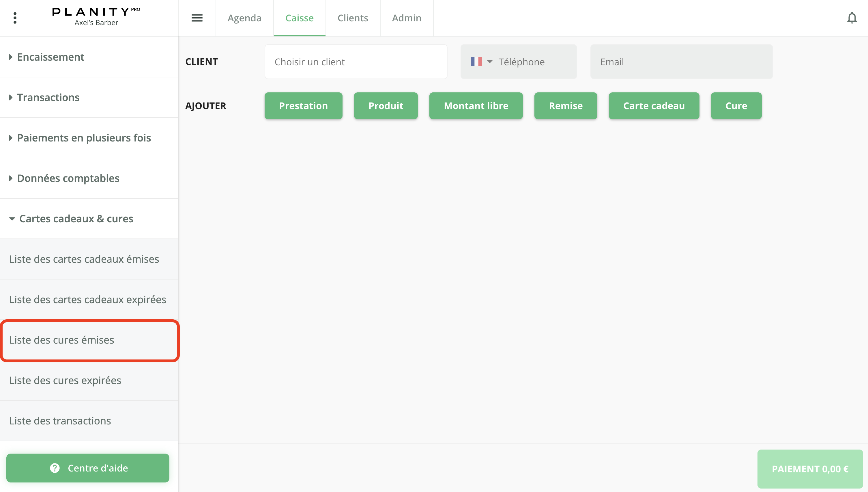868x492 pixels.
Task: Expand Paiements en plusieurs fois
Action: [84, 138]
